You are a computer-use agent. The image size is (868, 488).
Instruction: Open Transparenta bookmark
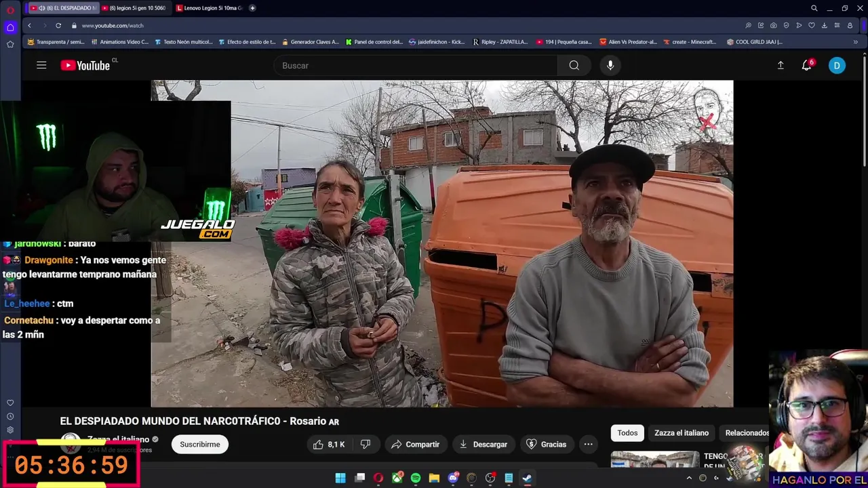pos(56,42)
